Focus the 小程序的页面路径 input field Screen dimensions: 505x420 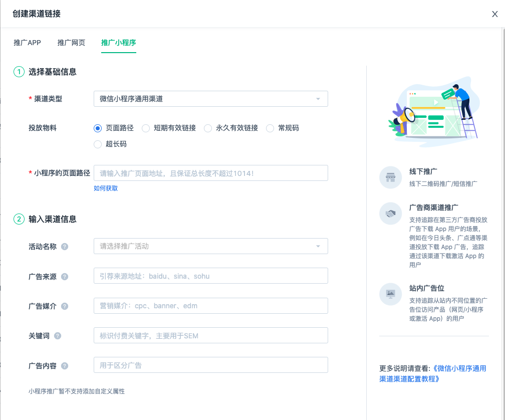210,173
